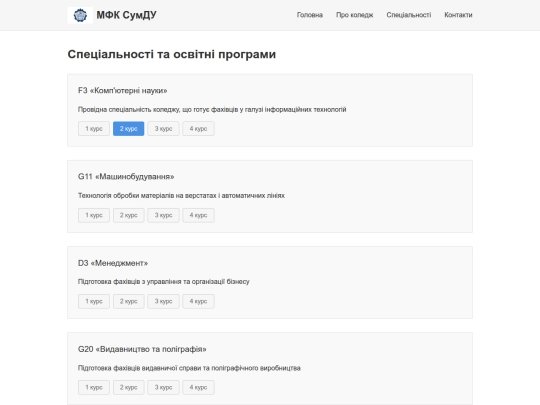The width and height of the screenshot is (540, 405).
Task: Click the description Провідна спеціальність коледжу
Action: pos(212,110)
